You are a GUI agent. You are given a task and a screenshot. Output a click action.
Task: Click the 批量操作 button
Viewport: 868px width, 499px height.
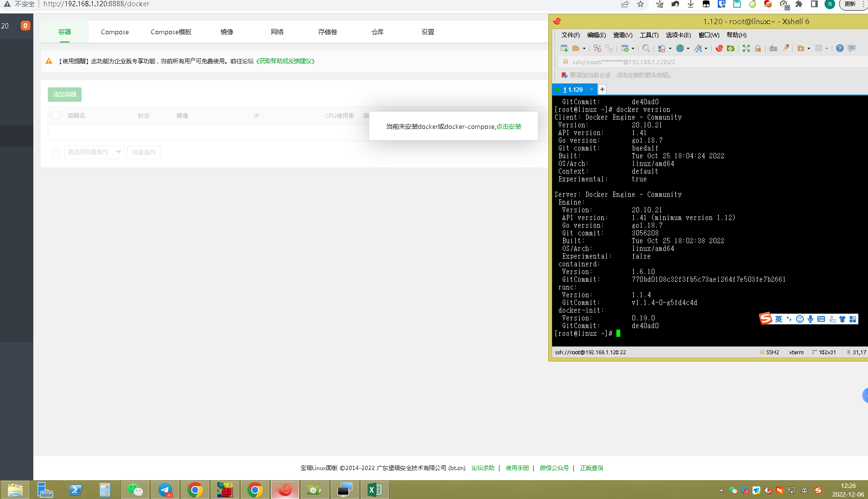coord(144,152)
